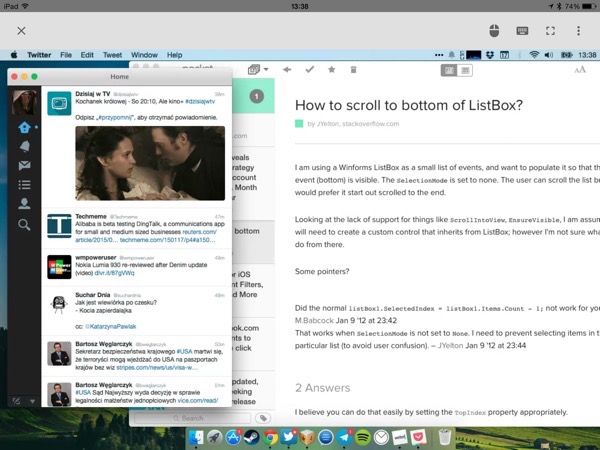Show the on-screen keyboard

tap(522, 31)
